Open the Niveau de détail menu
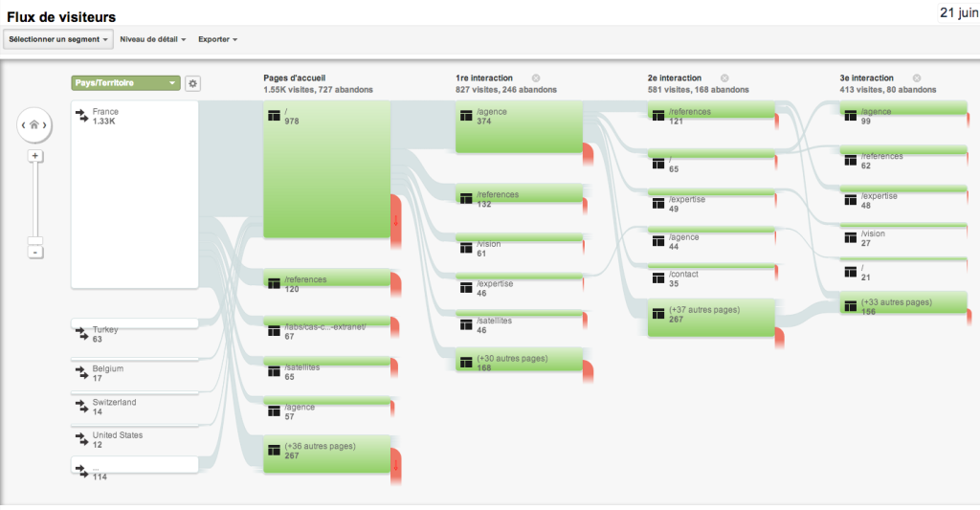The image size is (980, 510). [x=152, y=39]
